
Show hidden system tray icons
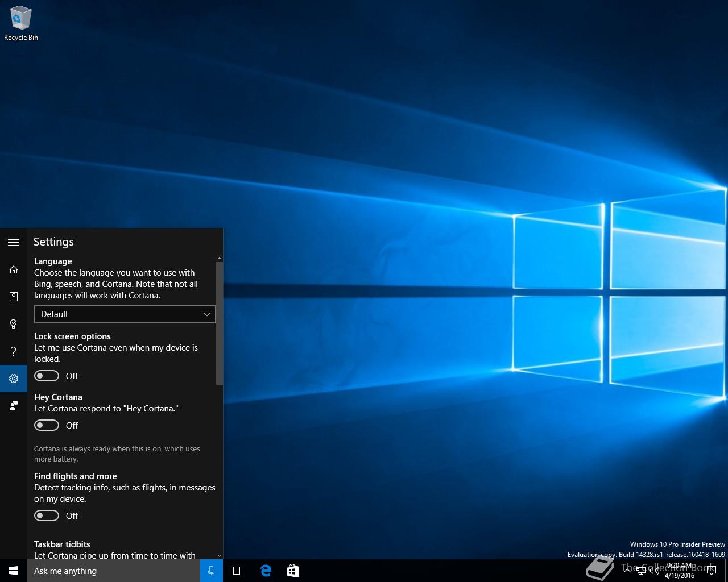click(627, 571)
